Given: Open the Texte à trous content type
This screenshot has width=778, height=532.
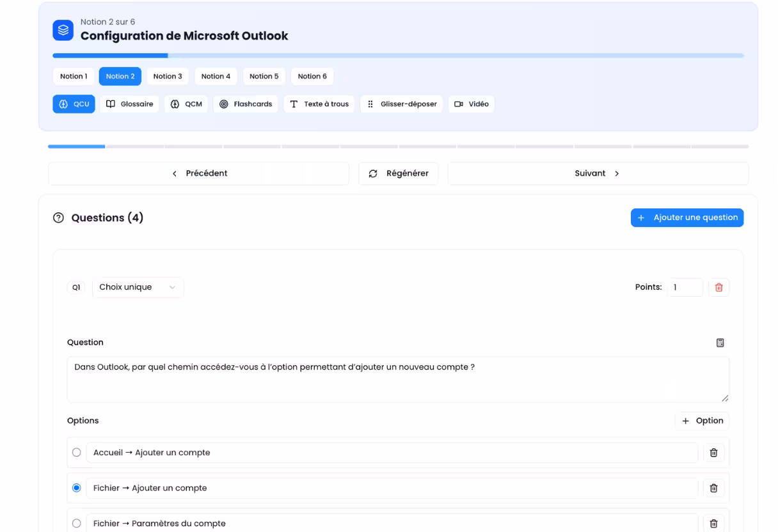Looking at the screenshot, I should (x=319, y=104).
